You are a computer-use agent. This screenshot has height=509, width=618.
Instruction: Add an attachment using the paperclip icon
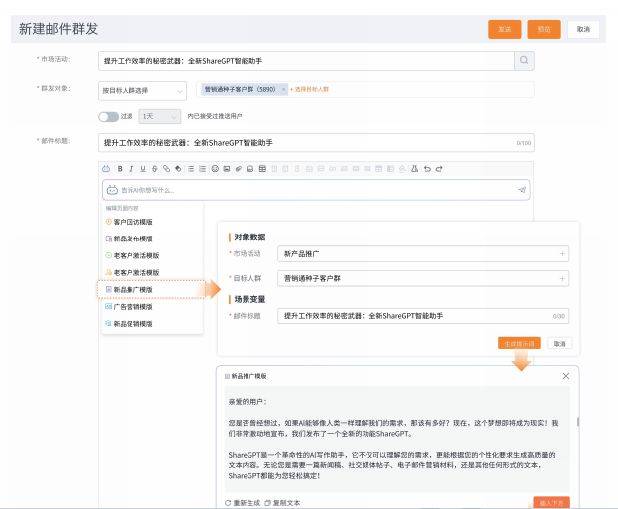click(x=238, y=169)
